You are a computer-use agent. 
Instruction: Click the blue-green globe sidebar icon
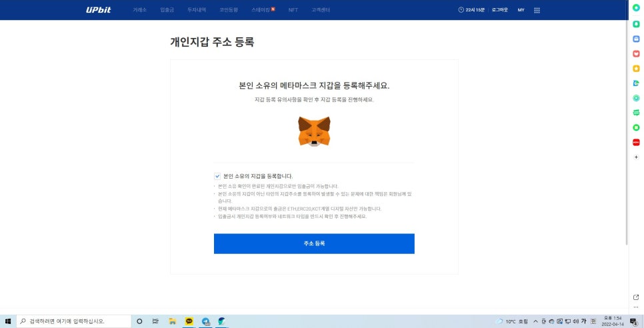coord(636,83)
